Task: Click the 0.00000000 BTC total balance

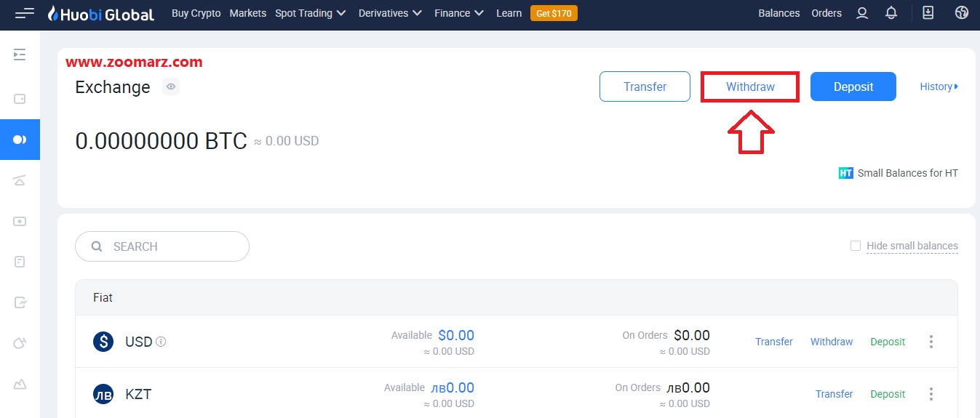Action: pyautogui.click(x=162, y=140)
